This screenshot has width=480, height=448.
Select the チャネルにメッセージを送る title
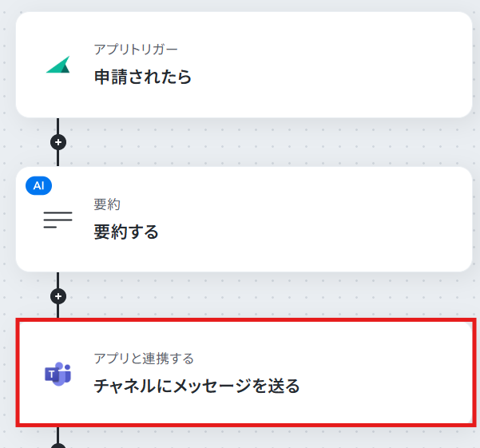point(196,386)
